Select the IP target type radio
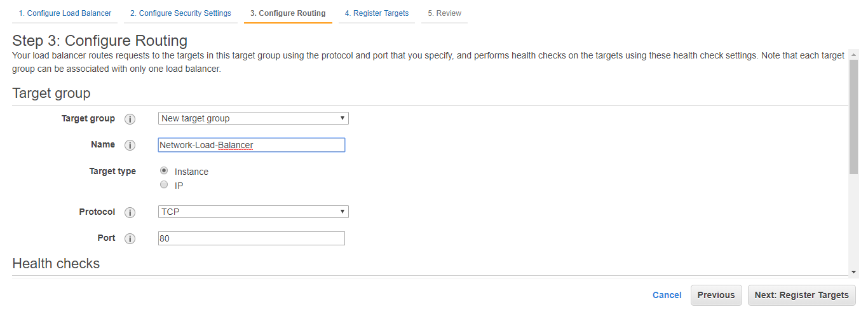The width and height of the screenshot is (868, 314). click(164, 185)
